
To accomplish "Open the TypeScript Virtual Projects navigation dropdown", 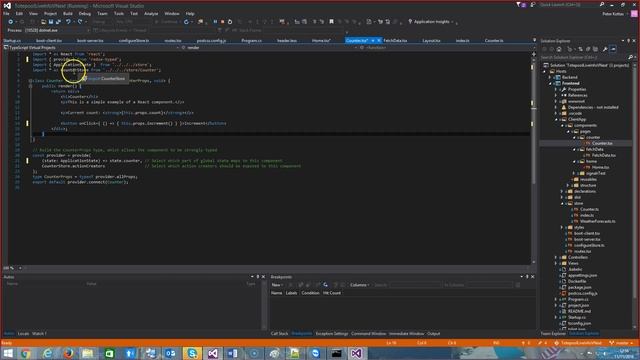I will point(91,48).
